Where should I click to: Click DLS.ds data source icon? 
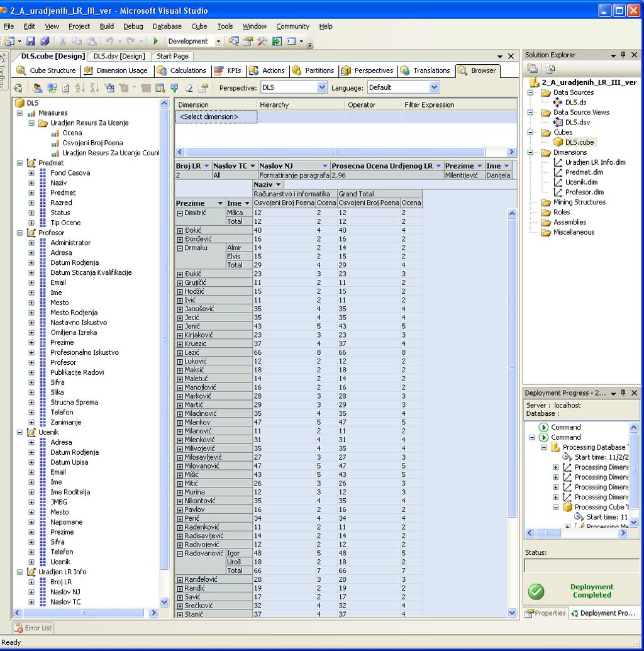pos(558,102)
